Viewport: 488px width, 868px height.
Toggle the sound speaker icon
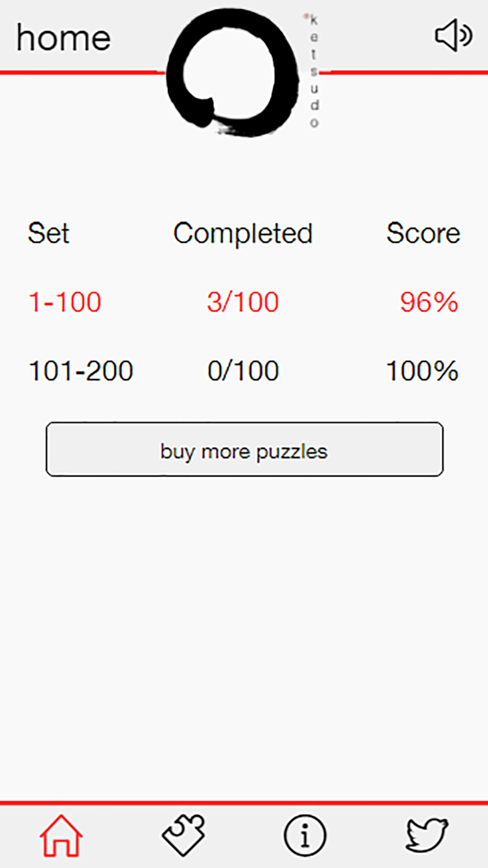453,35
